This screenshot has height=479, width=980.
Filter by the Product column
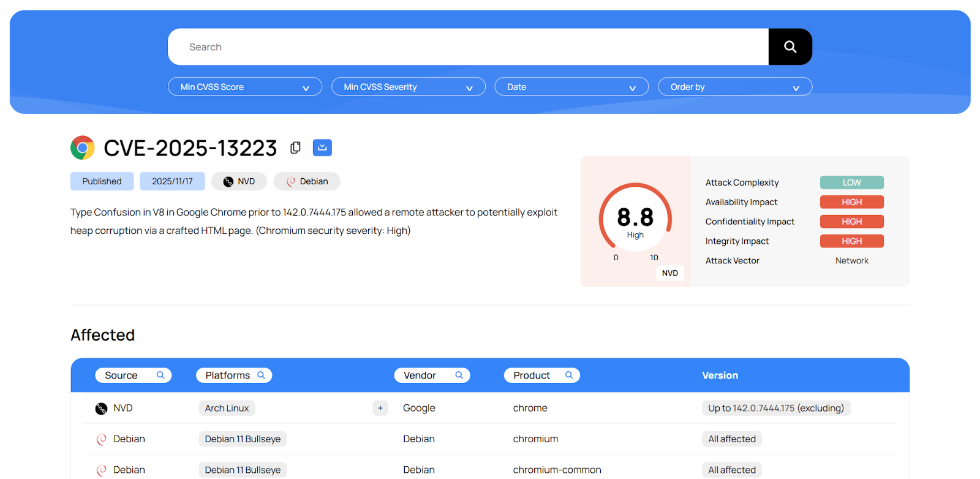(542, 375)
